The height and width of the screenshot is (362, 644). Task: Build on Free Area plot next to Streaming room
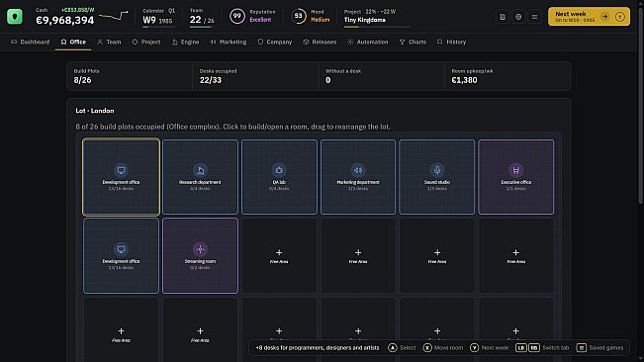tap(279, 256)
